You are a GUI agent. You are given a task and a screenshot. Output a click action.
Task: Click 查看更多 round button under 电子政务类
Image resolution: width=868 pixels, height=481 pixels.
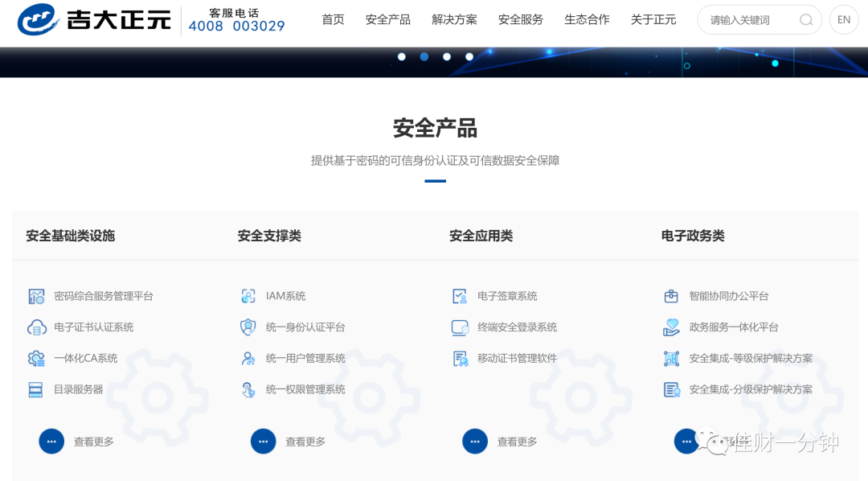(686, 442)
